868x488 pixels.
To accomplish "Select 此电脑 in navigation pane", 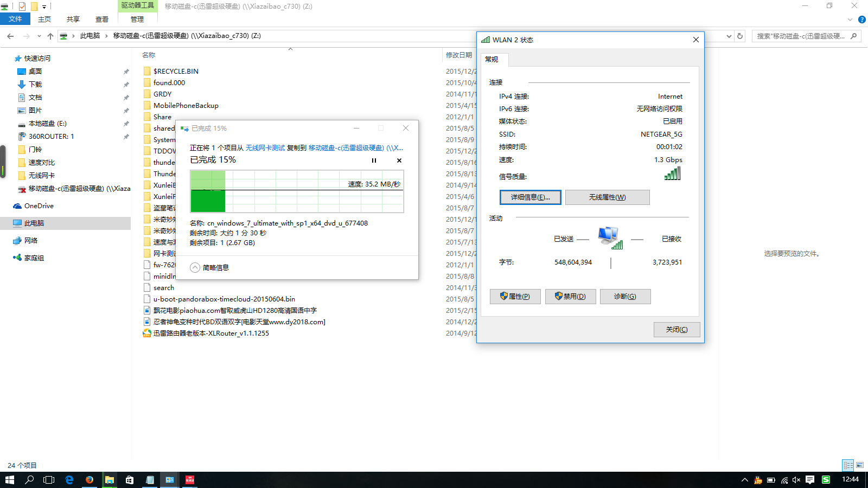I will pyautogui.click(x=34, y=223).
